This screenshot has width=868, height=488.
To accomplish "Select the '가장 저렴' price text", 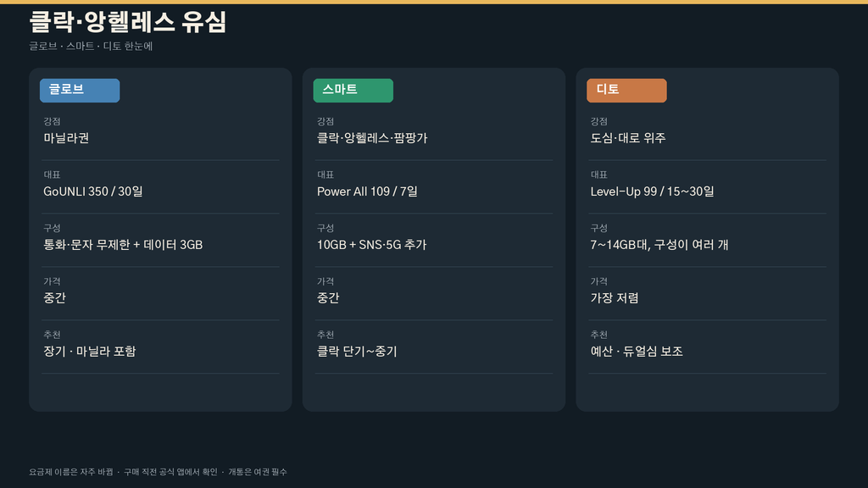I will pyautogui.click(x=615, y=297).
